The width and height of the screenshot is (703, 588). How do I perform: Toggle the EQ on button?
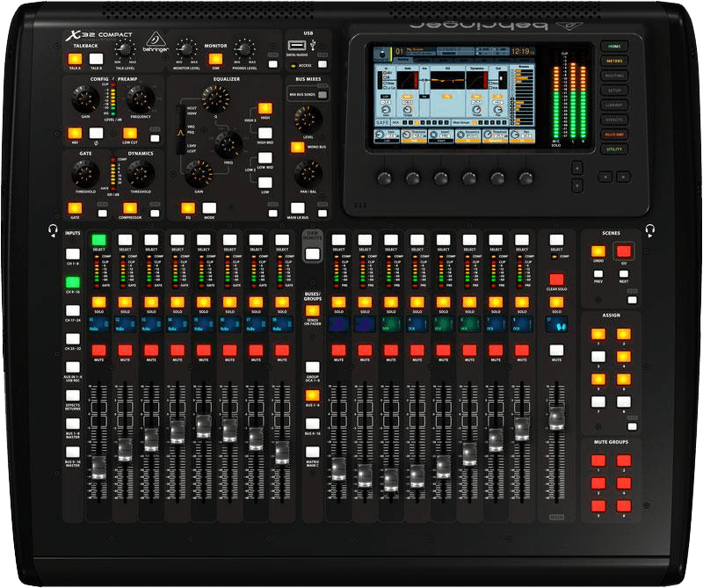[x=188, y=208]
